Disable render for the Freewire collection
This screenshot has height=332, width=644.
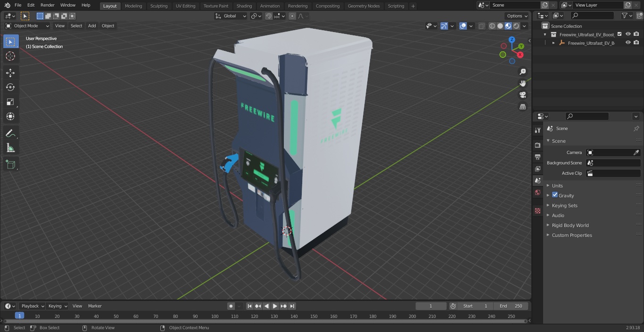[x=636, y=34]
